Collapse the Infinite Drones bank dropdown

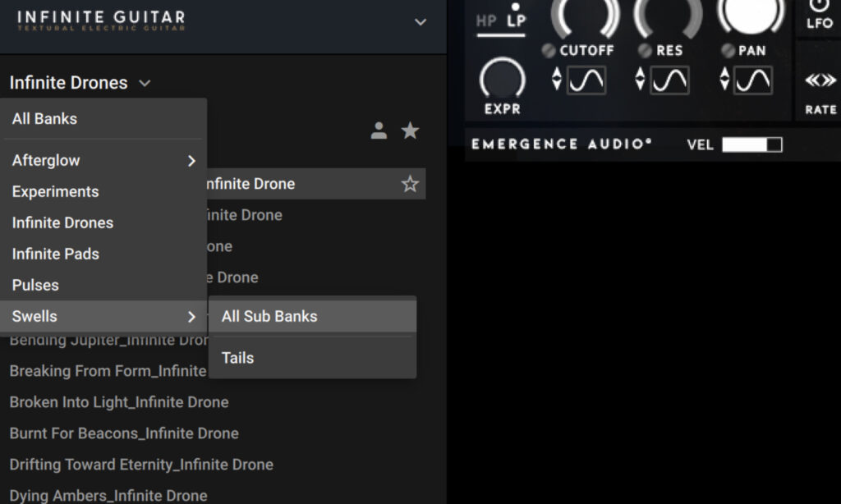(x=145, y=83)
